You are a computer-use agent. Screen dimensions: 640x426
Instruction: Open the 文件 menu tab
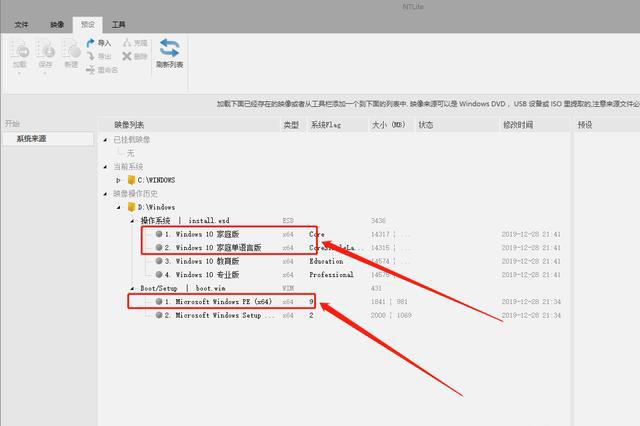[21, 24]
